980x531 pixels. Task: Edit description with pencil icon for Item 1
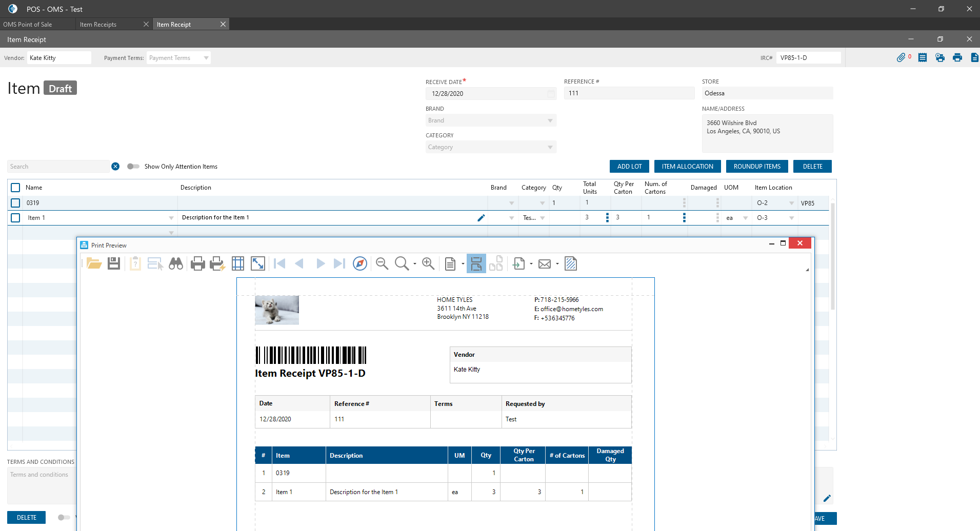click(x=481, y=218)
